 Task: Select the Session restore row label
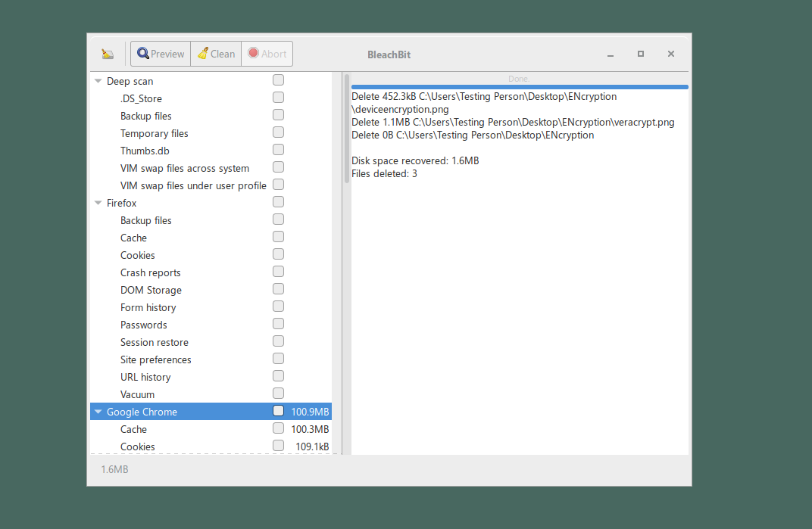155,343
